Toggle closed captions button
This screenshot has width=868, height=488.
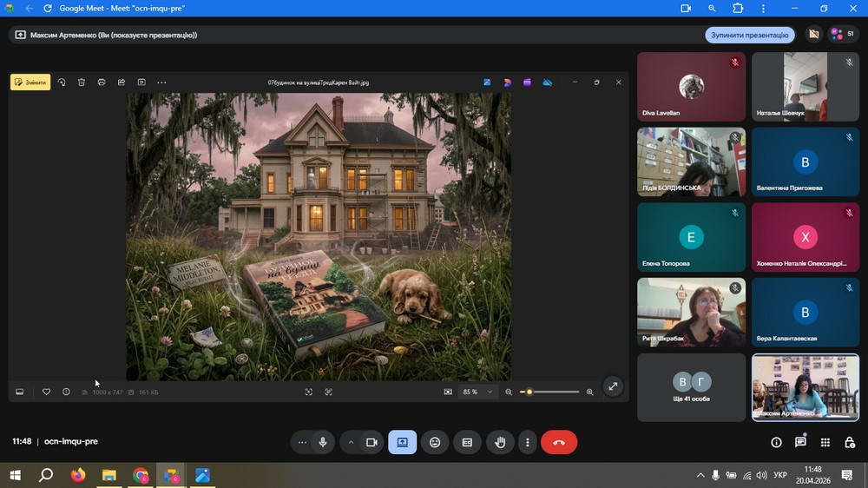467,442
